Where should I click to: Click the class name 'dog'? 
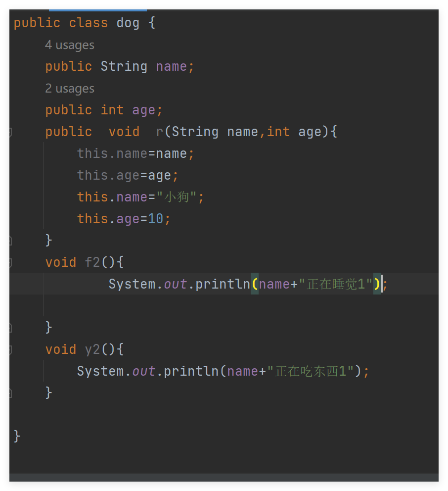point(128,23)
